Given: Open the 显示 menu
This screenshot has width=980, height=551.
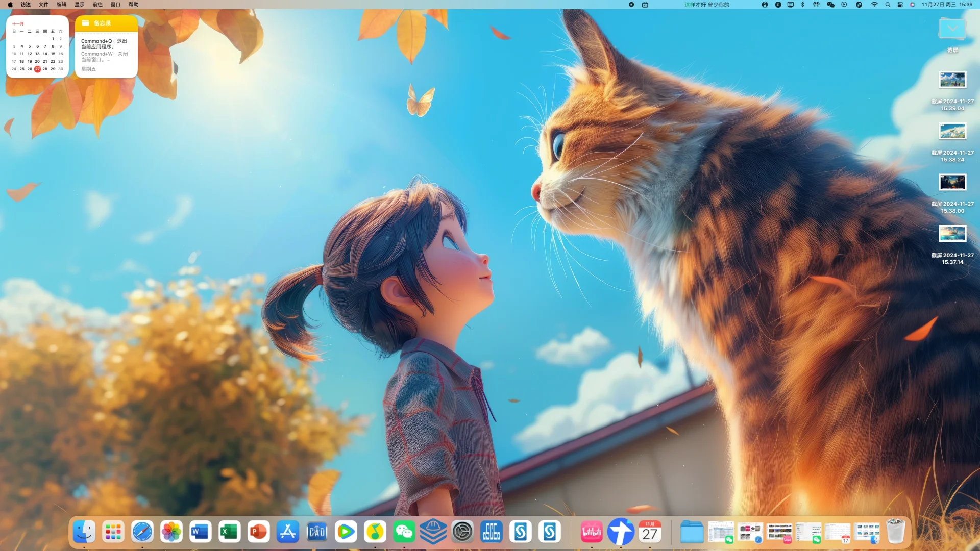Looking at the screenshot, I should pos(80,5).
